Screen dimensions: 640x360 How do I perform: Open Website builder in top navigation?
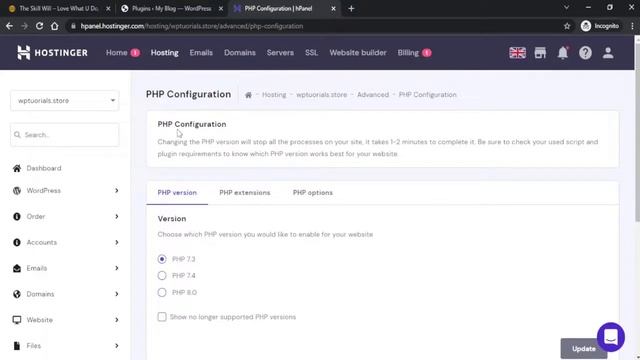(358, 53)
